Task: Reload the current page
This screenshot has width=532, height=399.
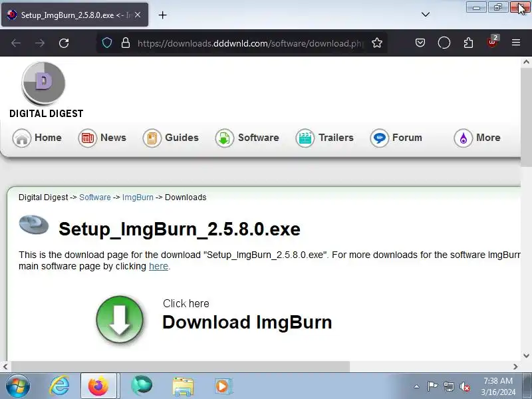Action: pyautogui.click(x=64, y=43)
